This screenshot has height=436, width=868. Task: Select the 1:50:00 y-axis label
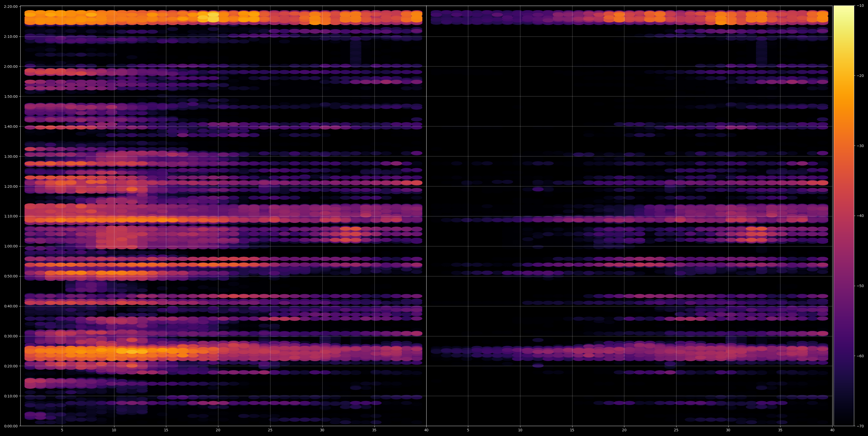point(10,96)
